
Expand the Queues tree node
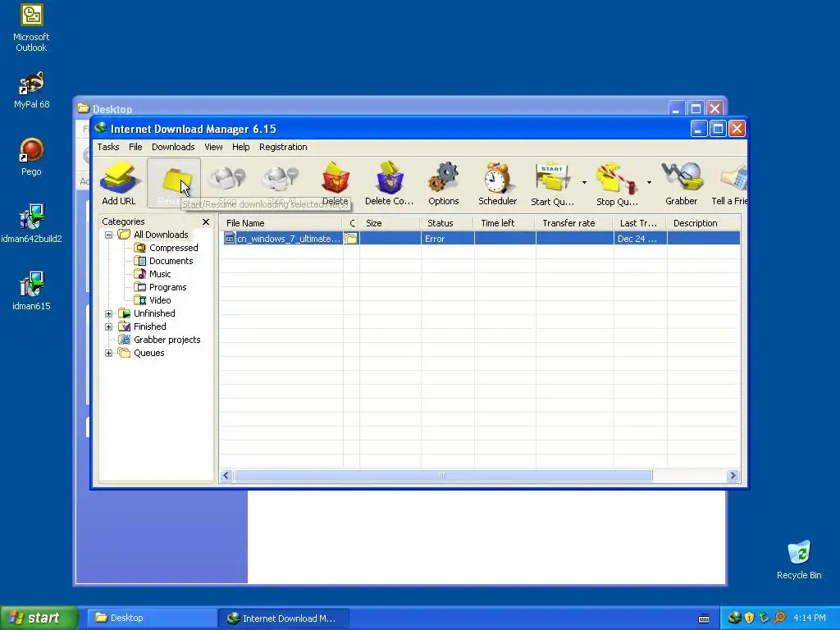point(109,353)
